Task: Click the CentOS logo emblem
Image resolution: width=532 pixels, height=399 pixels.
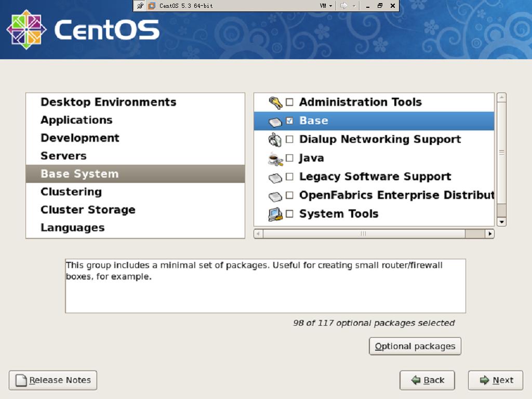Action: pyautogui.click(x=26, y=30)
